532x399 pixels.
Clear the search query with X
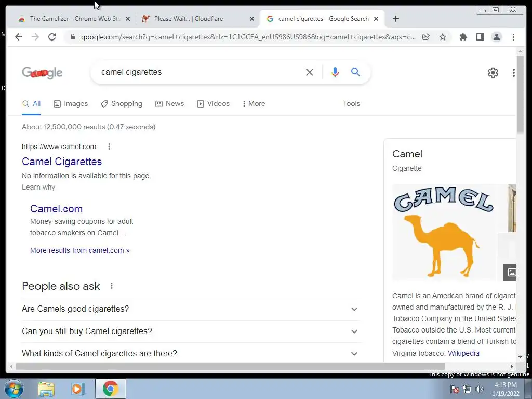(310, 72)
